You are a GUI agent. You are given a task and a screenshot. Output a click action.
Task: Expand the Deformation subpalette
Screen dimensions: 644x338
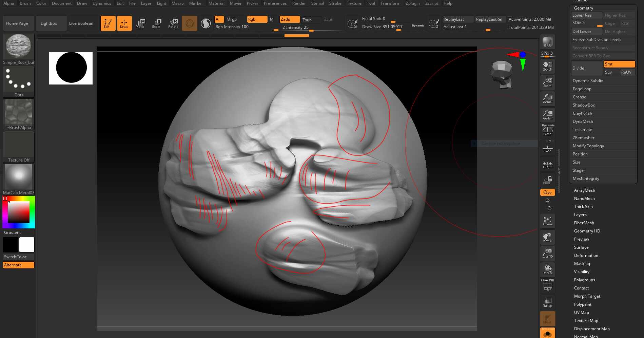[586, 256]
